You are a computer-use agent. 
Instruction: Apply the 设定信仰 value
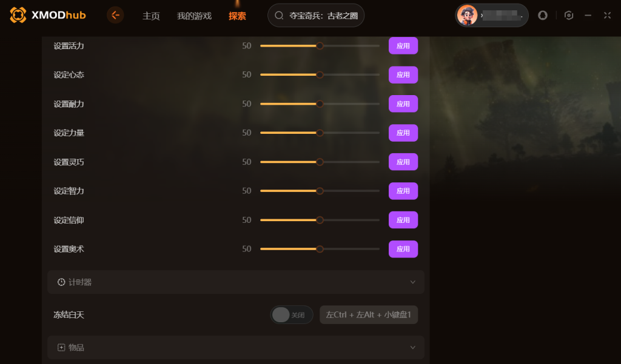[403, 220]
